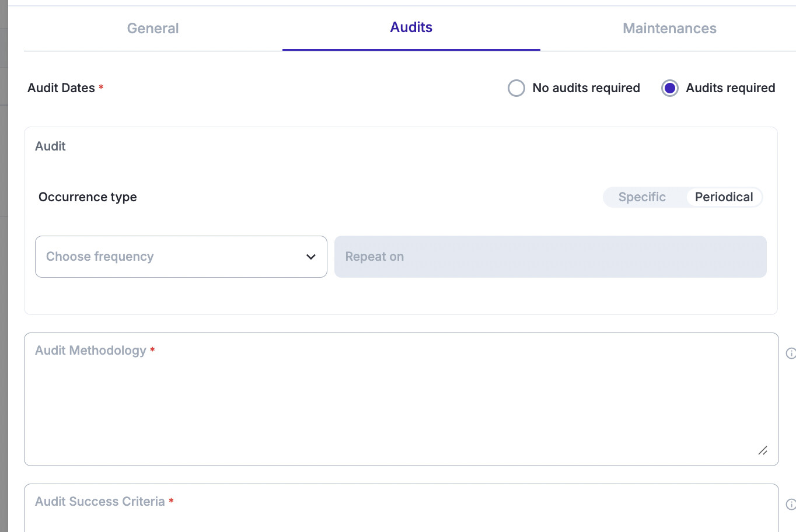The width and height of the screenshot is (796, 532).
Task: Select the 'No audits required' radio button
Action: coord(516,88)
